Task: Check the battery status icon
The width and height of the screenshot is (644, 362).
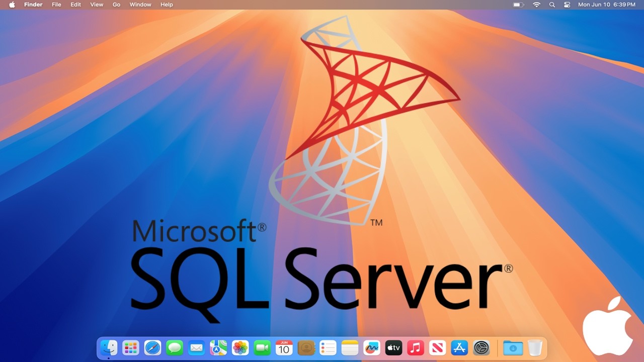Action: coord(518,5)
